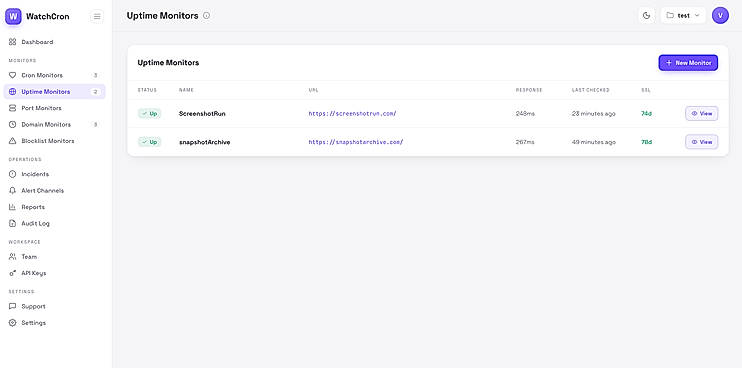The image size is (742, 368).
Task: Click the Domain Monitors clock icon
Action: point(13,125)
